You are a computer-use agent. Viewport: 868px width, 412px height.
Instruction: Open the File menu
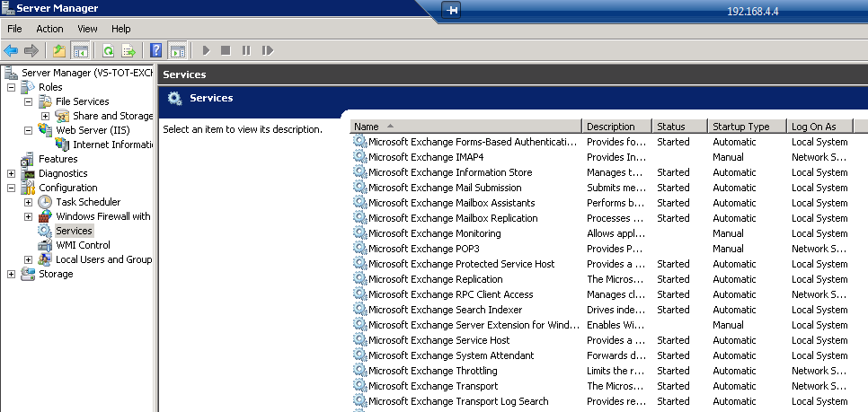[x=14, y=29]
